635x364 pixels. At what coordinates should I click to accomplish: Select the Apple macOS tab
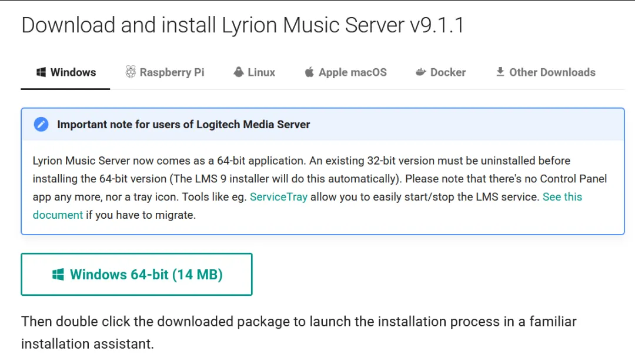pyautogui.click(x=346, y=72)
